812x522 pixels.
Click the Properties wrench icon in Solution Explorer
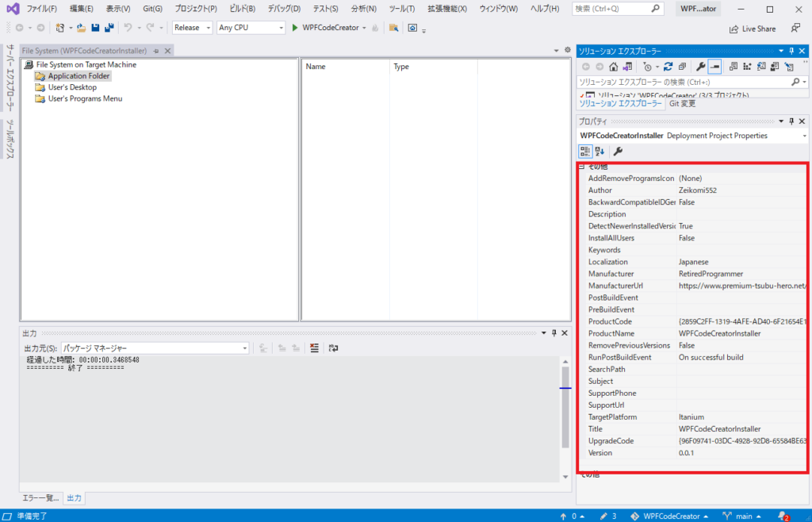click(701, 67)
